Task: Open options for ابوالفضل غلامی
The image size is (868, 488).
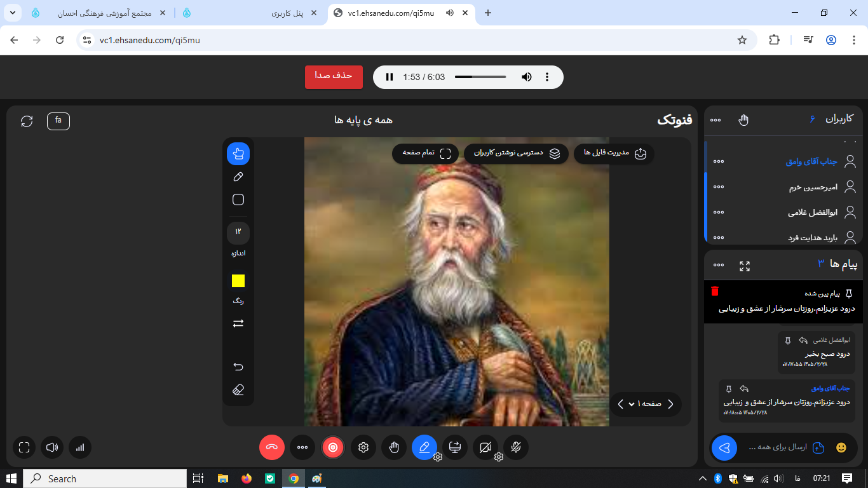Action: [x=719, y=212]
